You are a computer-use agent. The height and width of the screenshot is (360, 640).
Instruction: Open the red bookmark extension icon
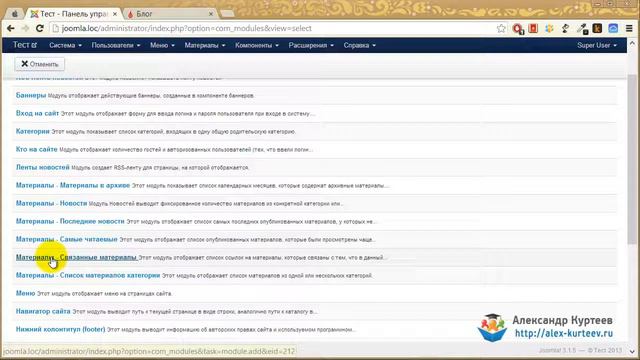533,29
